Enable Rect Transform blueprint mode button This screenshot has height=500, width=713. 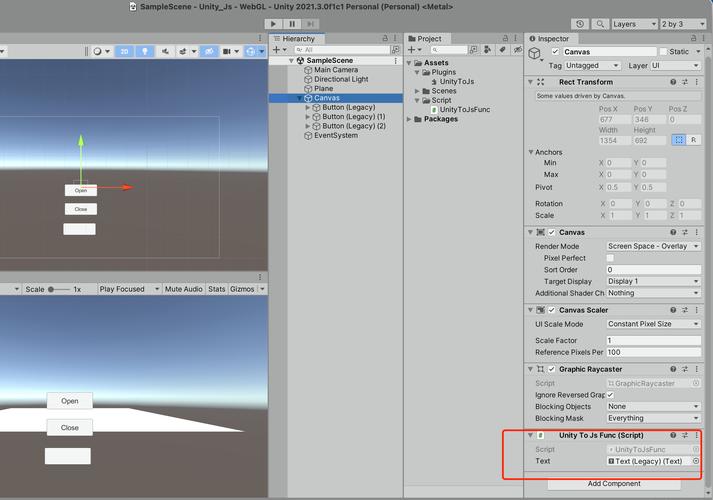coord(679,140)
